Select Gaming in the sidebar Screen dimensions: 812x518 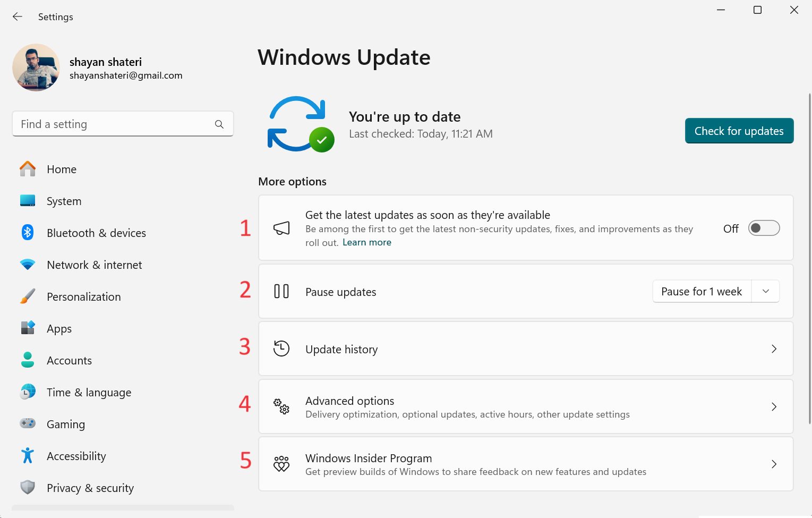[x=123, y=424]
